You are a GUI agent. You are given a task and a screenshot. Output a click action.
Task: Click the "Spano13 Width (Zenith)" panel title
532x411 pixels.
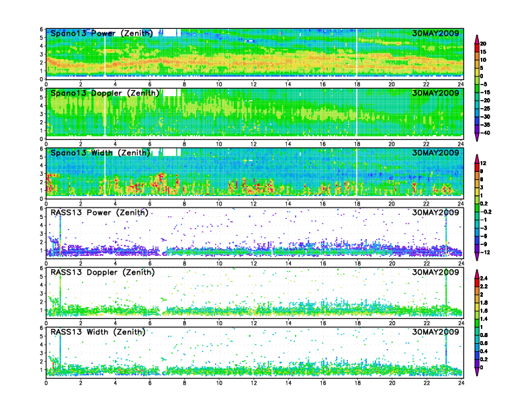tap(101, 153)
